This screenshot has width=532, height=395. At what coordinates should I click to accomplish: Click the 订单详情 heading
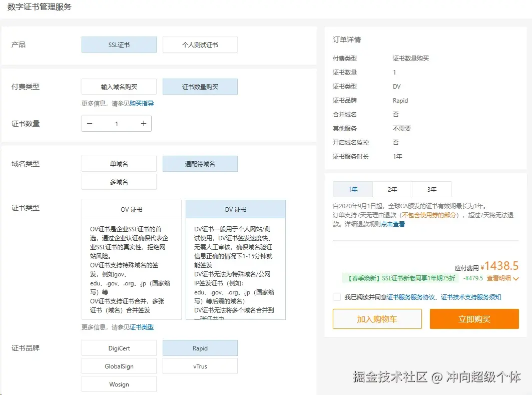click(347, 40)
